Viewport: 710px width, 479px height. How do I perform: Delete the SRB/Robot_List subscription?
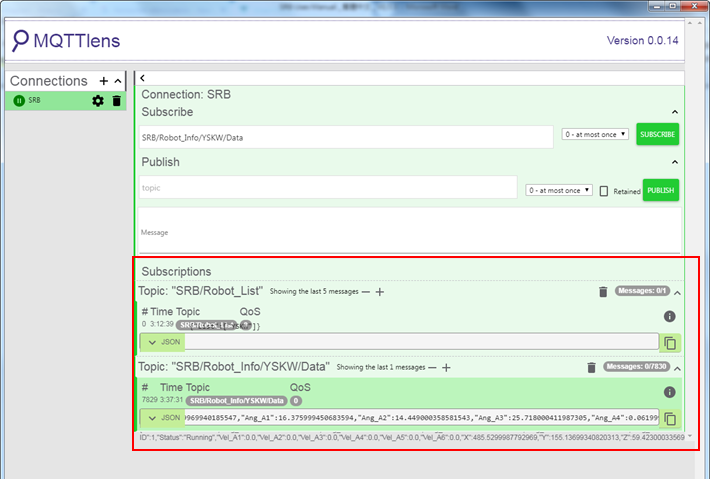[603, 292]
